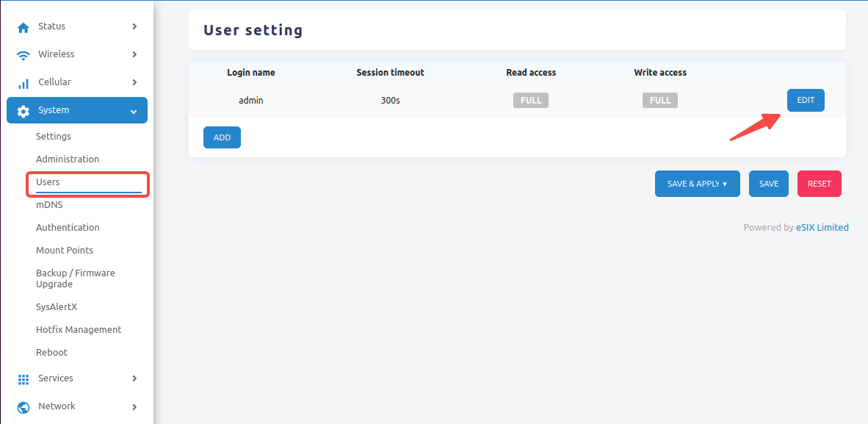Add a new user
Viewport: 868px width, 424px height.
point(222,137)
